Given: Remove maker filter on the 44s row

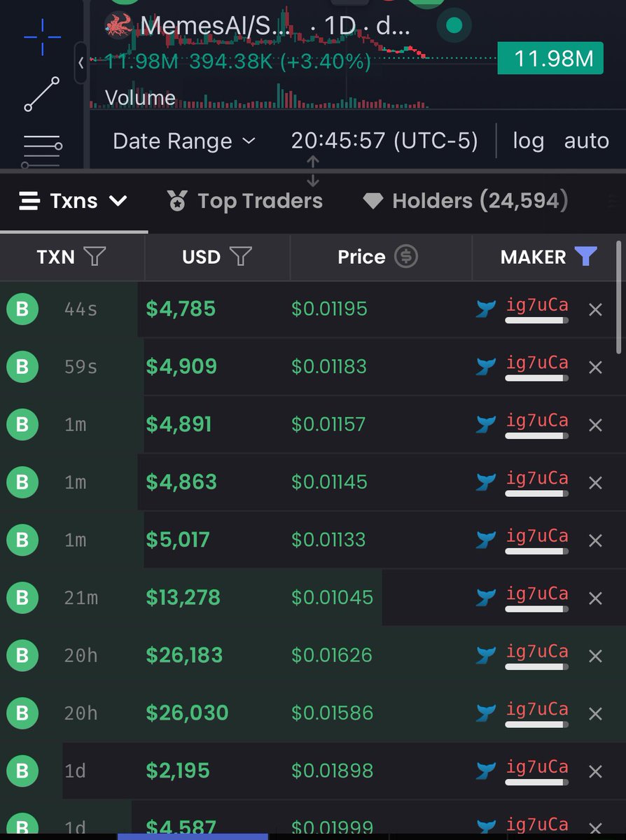Looking at the screenshot, I should pyautogui.click(x=595, y=309).
